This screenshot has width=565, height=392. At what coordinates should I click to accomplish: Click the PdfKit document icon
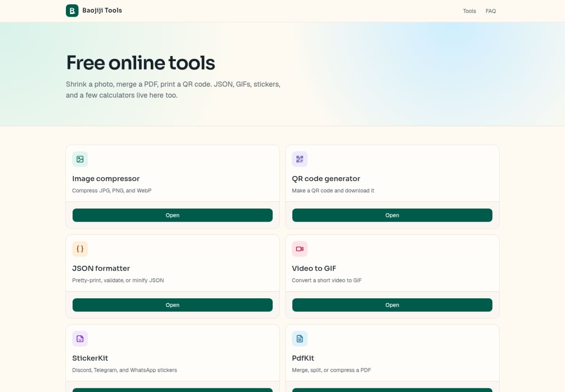300,339
